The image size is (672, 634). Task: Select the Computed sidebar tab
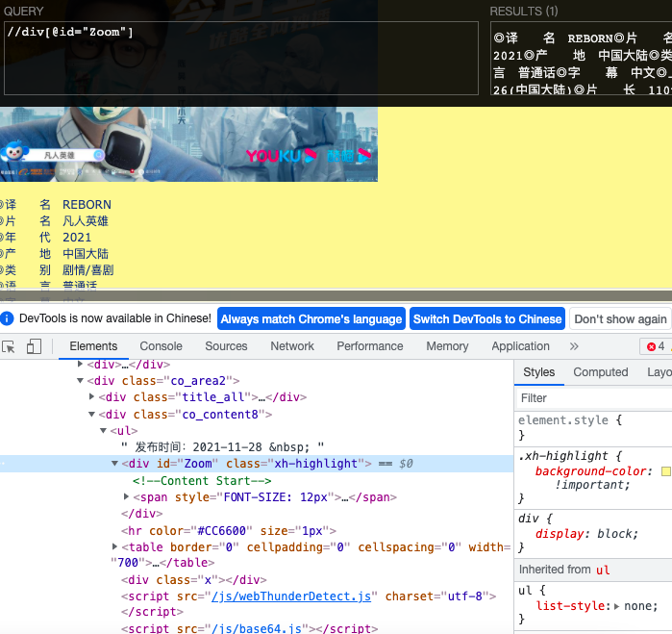coord(601,372)
